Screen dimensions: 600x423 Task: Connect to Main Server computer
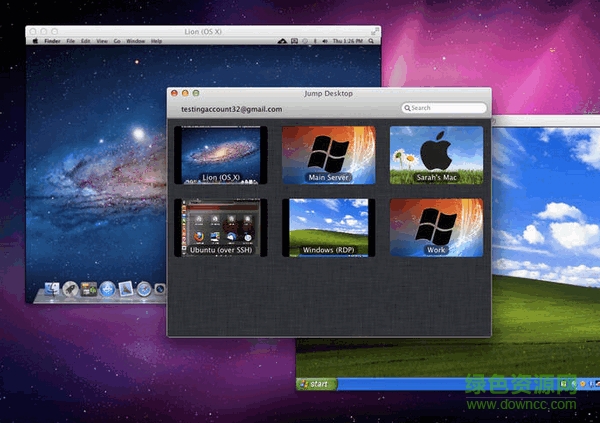[x=329, y=154]
